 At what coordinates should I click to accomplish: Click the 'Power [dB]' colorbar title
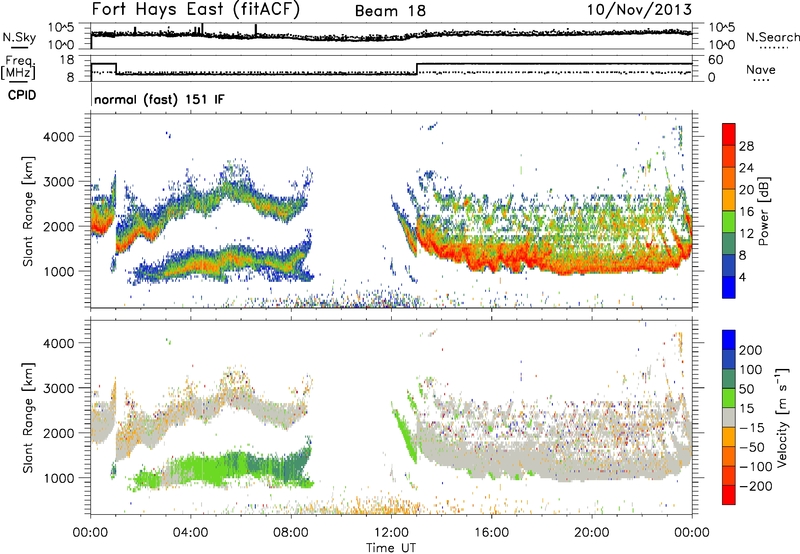click(763, 211)
